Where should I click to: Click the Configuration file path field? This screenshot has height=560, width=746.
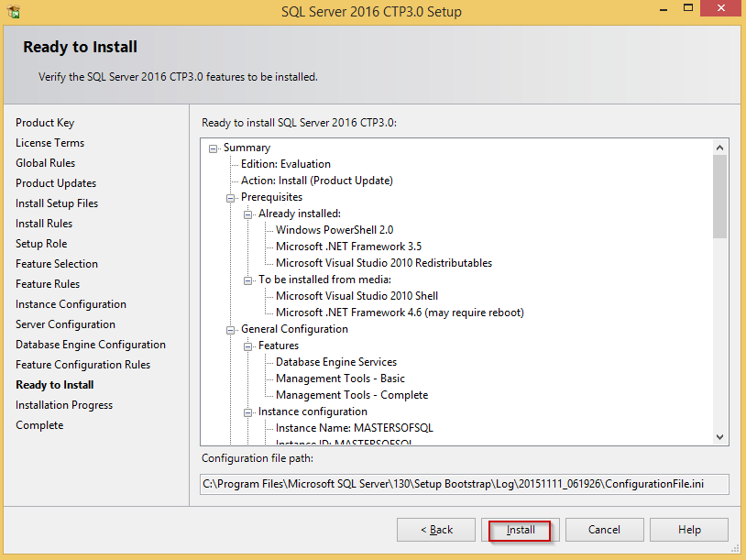click(465, 484)
